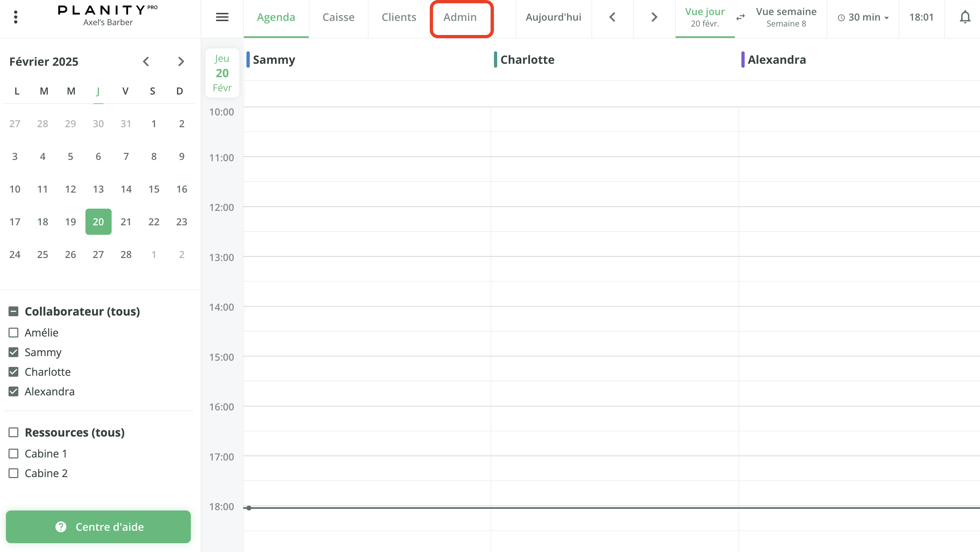Click the hamburger menu icon
The image size is (980, 552).
point(222,17)
